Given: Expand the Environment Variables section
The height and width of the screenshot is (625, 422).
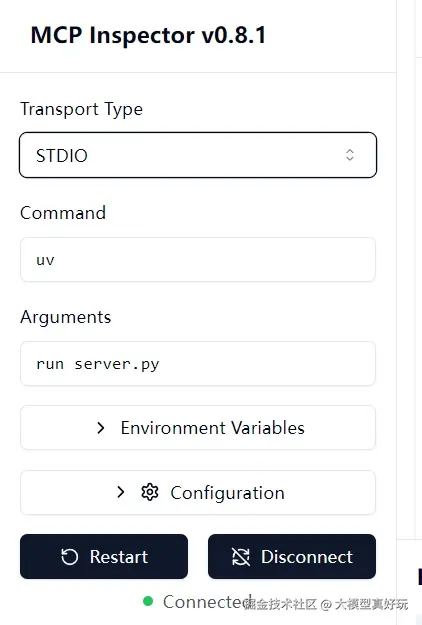Looking at the screenshot, I should coord(198,428).
